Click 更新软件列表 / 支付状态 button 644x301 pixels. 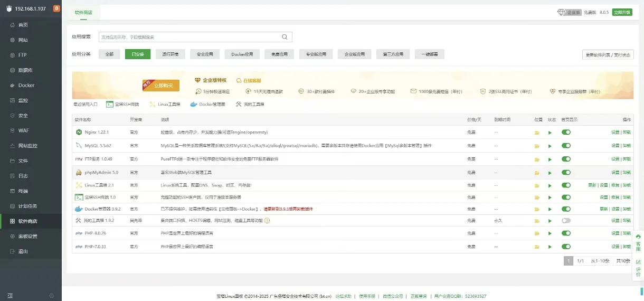click(x=608, y=55)
